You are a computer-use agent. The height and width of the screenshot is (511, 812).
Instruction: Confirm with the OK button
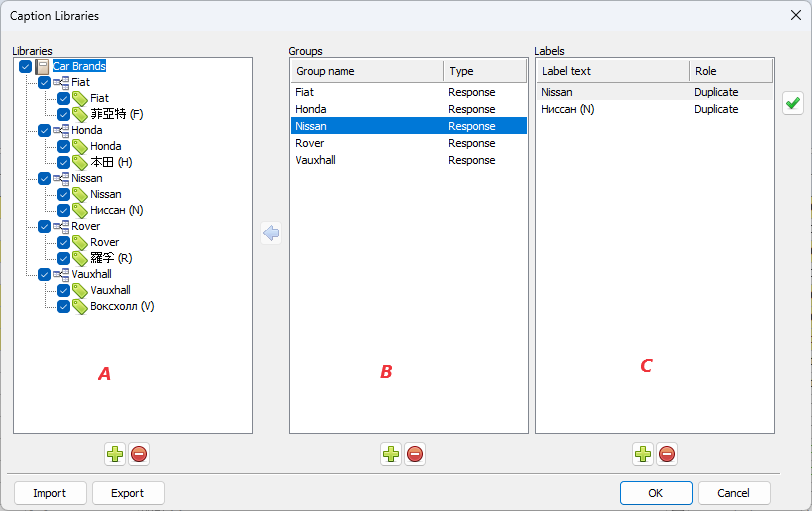tap(656, 493)
